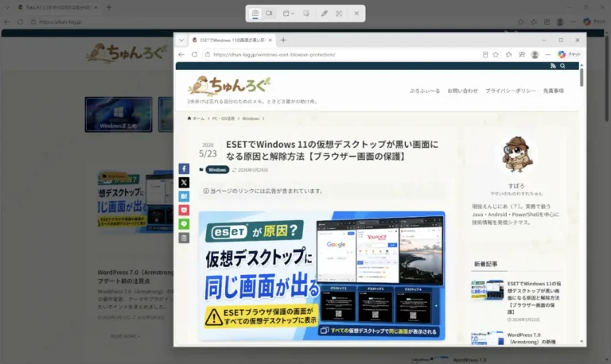The width and height of the screenshot is (611, 364).
Task: Click the WordPress 7.0 article title in background window
Action: tap(135, 277)
